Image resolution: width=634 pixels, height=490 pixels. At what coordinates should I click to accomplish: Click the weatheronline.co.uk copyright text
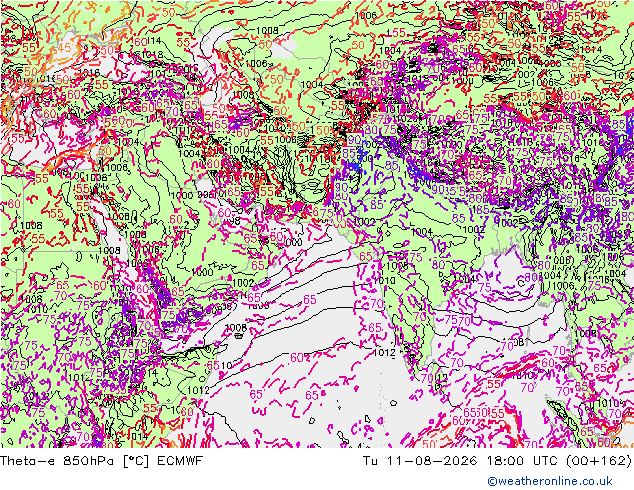pyautogui.click(x=550, y=481)
